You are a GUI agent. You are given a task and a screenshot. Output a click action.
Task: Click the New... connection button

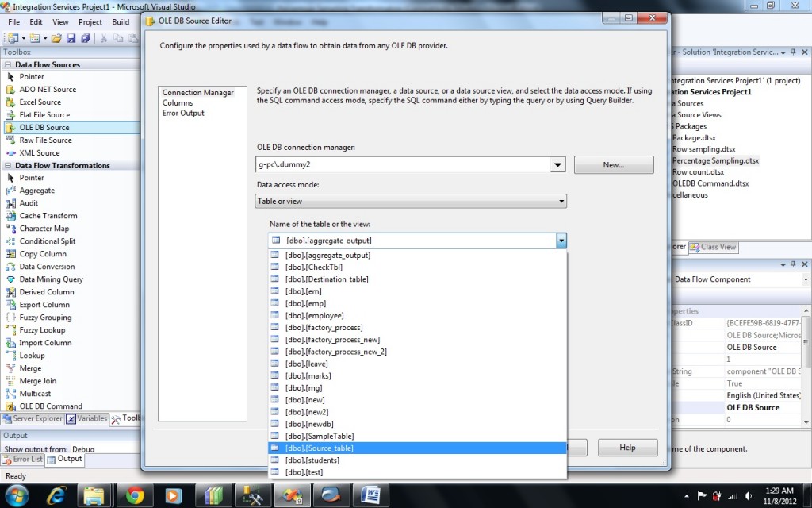613,165
